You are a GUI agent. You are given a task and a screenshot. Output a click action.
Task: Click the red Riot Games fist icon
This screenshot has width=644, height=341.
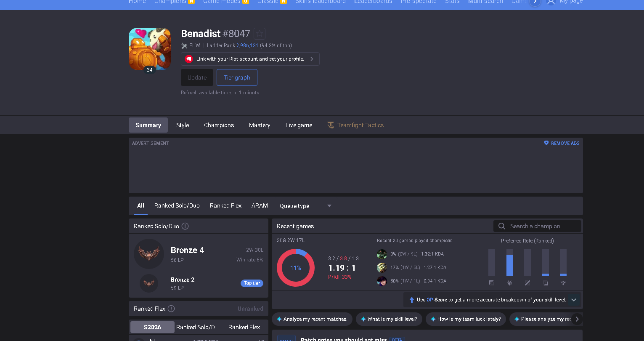coord(189,59)
